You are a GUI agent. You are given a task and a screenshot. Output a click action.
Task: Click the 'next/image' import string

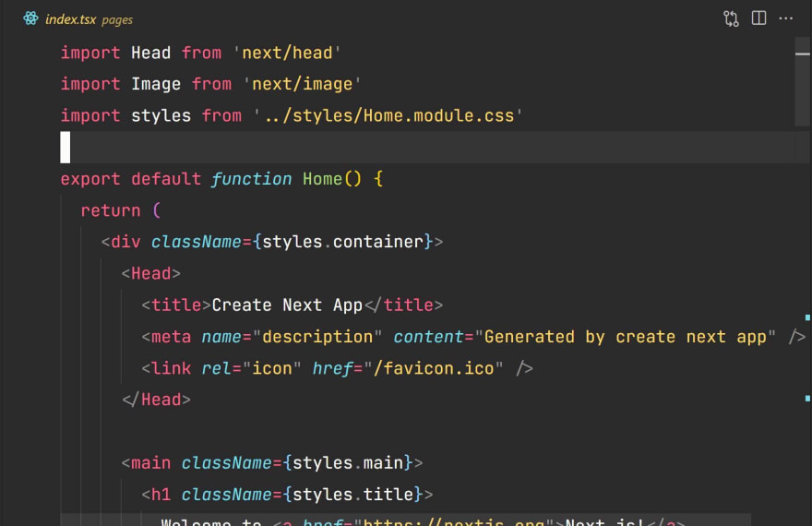point(302,84)
